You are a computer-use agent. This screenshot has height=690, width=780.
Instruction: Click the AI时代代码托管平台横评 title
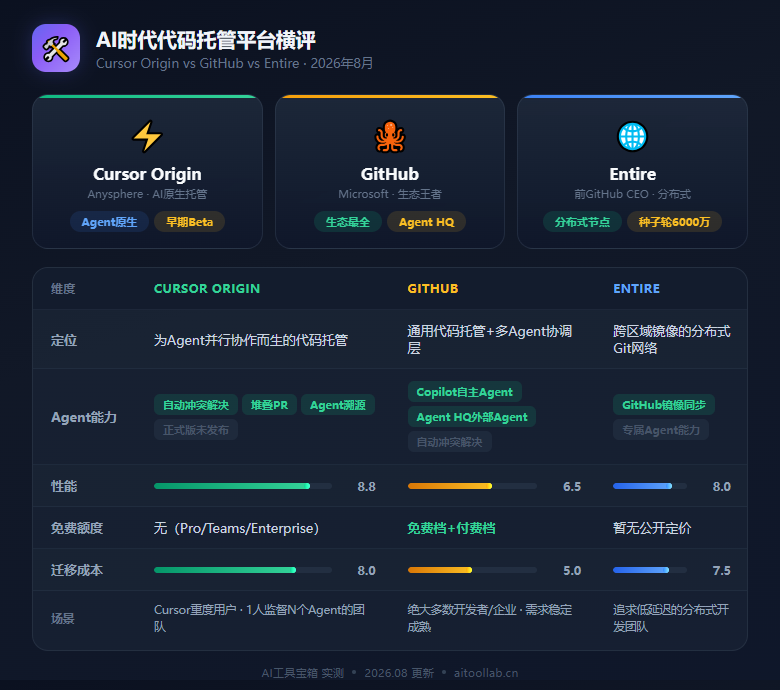pyautogui.click(x=206, y=40)
